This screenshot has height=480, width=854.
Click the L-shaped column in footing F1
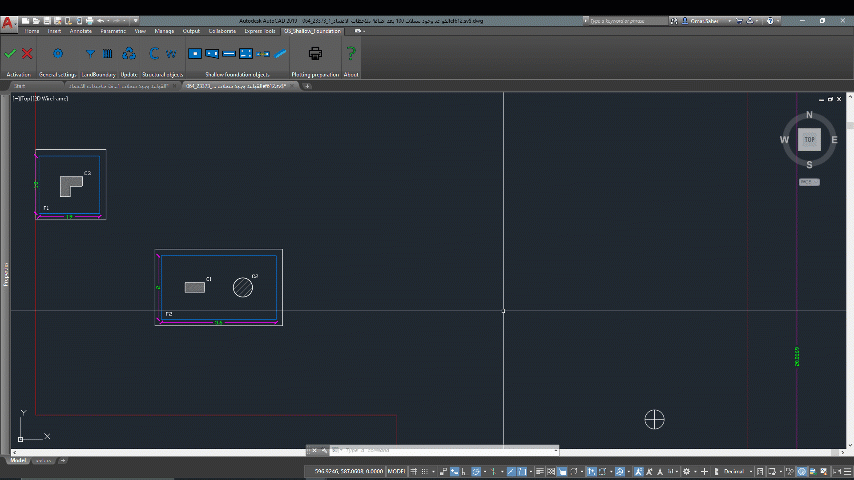pos(69,185)
